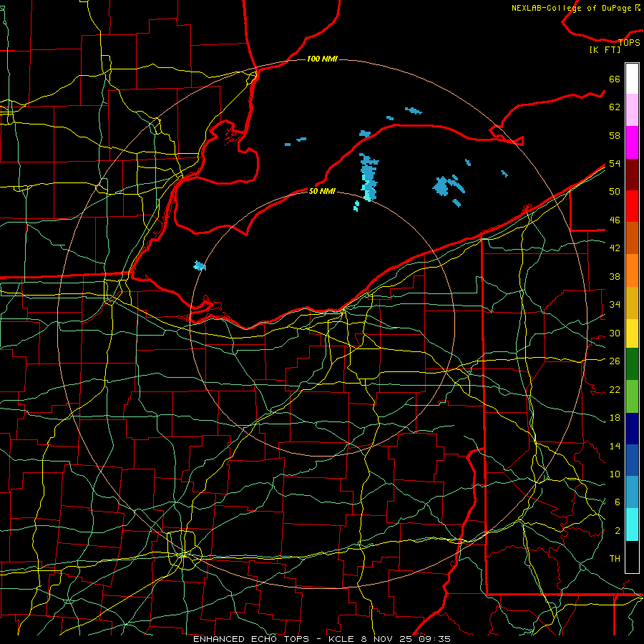Click the "8 NOV 25 09:35" timestamp

[404, 639]
